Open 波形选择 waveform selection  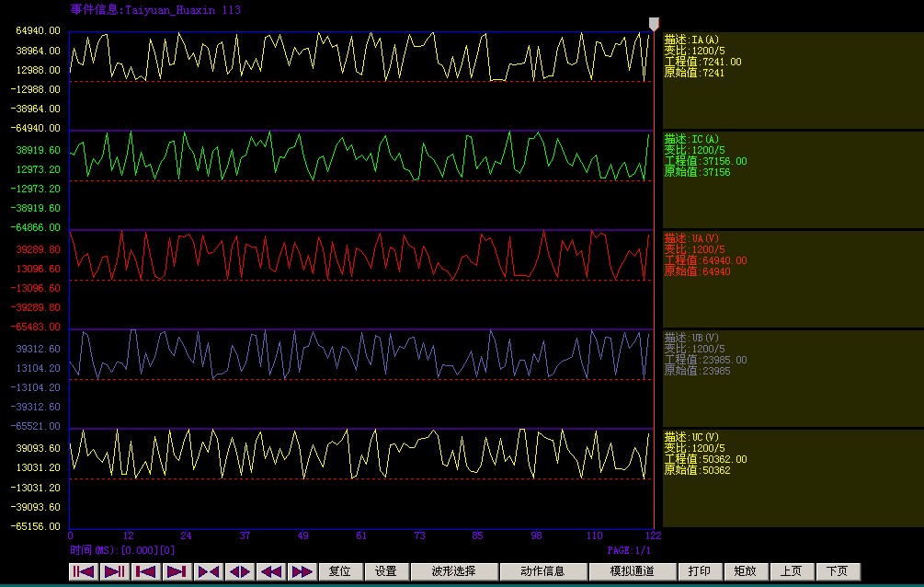(x=454, y=571)
